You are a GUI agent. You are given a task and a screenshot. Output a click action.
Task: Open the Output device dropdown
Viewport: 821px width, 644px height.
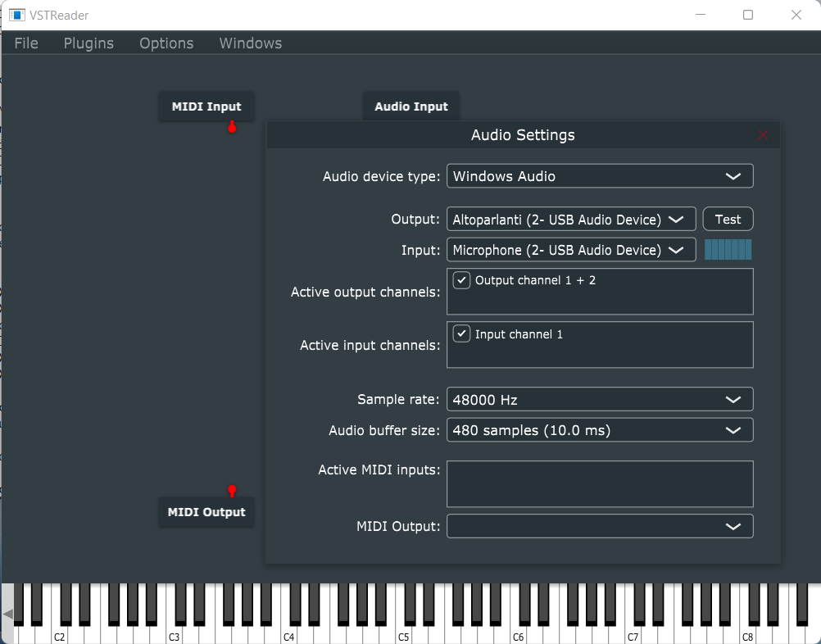[571, 219]
